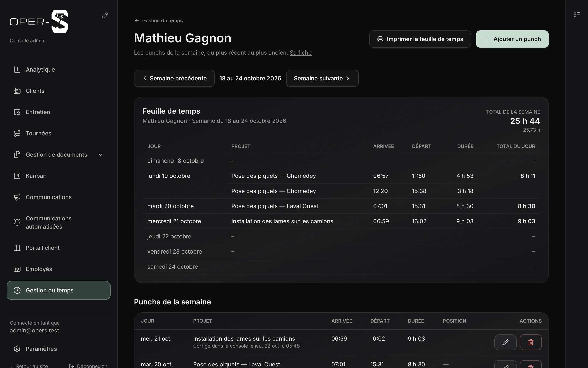Delete the mer. 21 oct. punch with trash icon
Image resolution: width=588 pixels, height=368 pixels.
point(531,342)
